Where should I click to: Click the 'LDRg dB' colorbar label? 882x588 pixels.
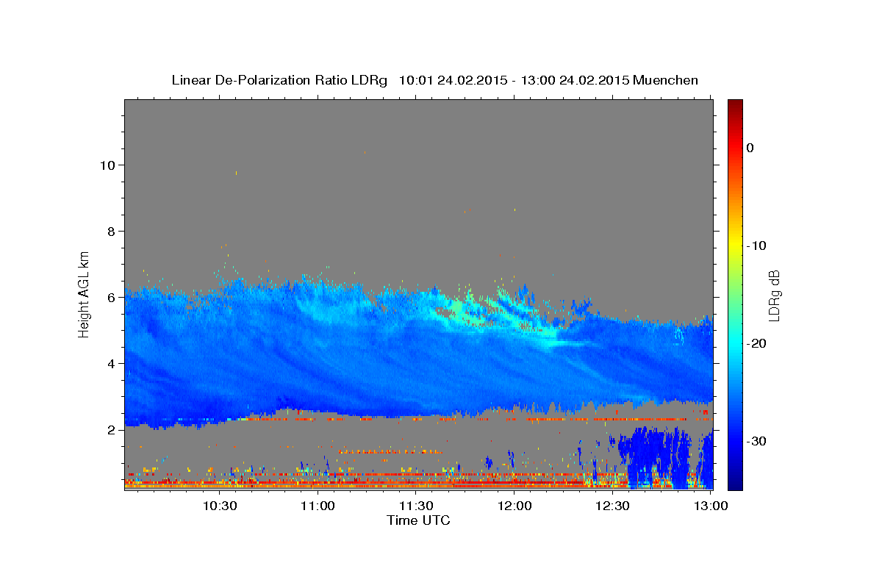coord(773,295)
